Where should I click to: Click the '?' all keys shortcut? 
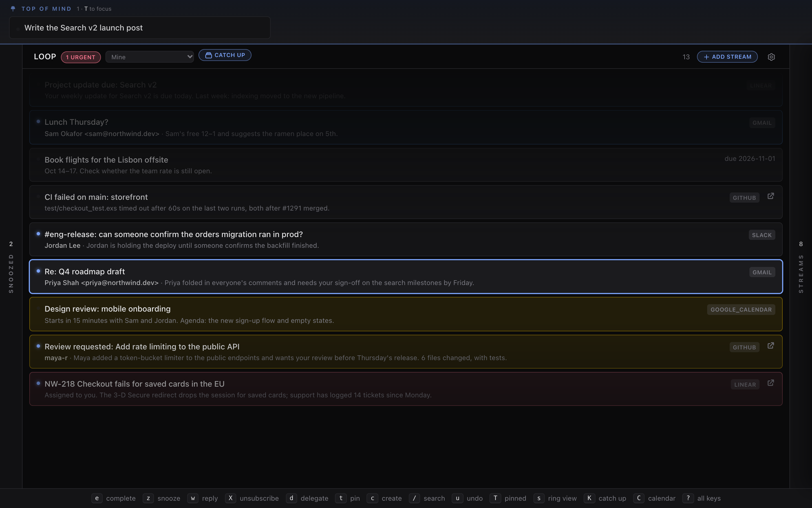click(x=688, y=498)
